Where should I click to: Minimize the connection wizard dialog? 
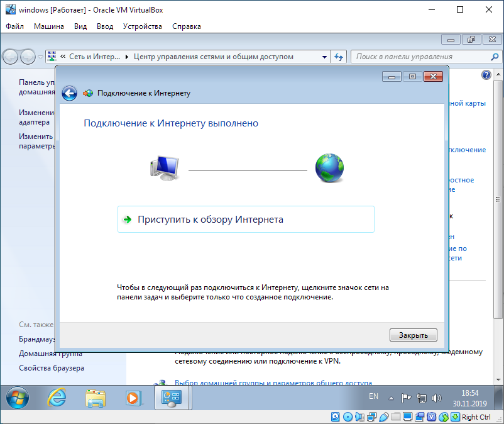click(x=392, y=77)
